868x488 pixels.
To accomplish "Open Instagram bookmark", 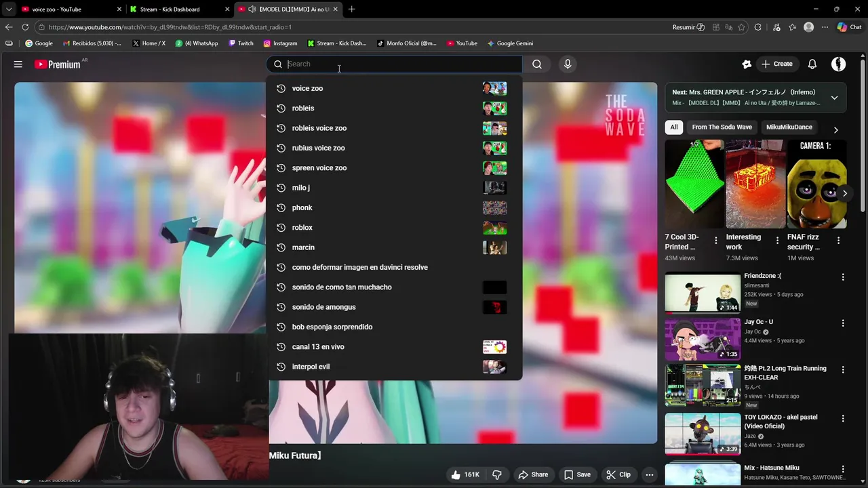I will (281, 43).
